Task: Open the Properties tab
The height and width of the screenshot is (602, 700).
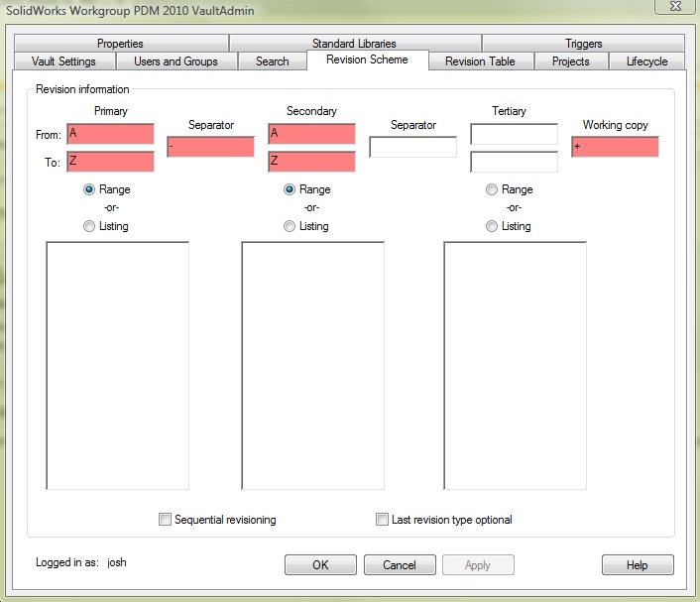Action: 121,44
